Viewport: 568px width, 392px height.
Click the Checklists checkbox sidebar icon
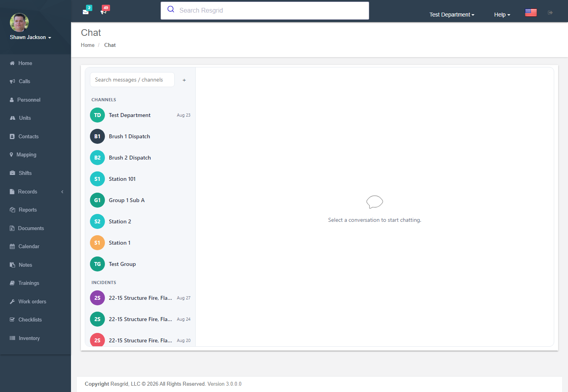pyautogui.click(x=12, y=320)
